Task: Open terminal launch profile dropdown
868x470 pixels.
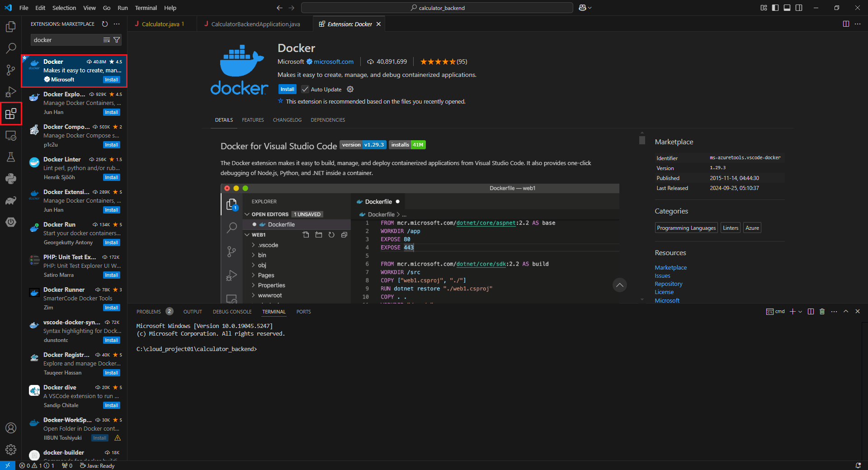Action: click(800, 312)
